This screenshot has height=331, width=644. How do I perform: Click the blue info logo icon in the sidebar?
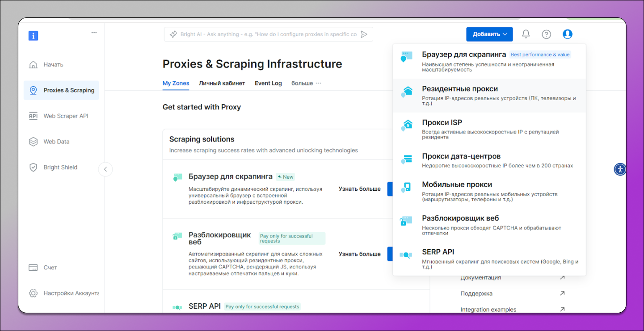pyautogui.click(x=33, y=36)
